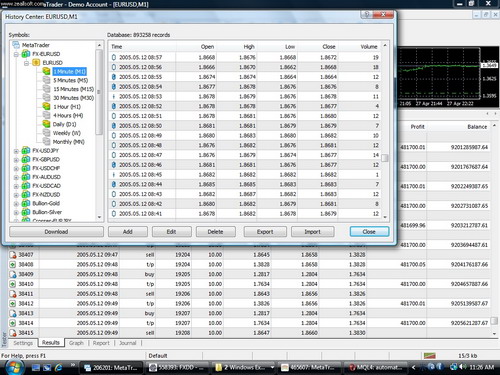Click the bar icon for row 2005.05.12 08:53

tap(114, 96)
